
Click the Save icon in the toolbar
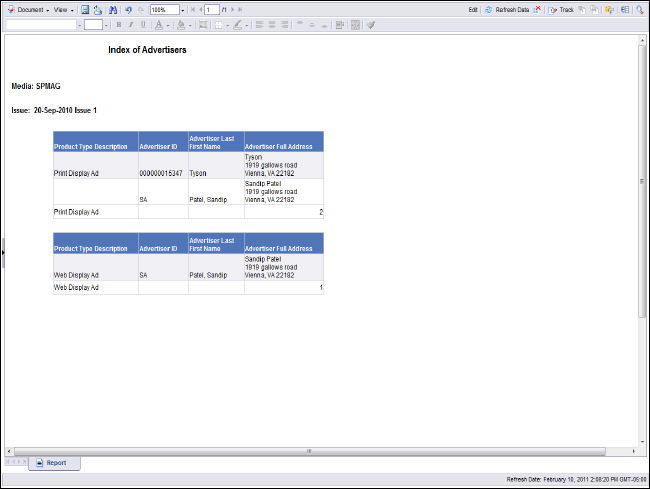coord(85,9)
